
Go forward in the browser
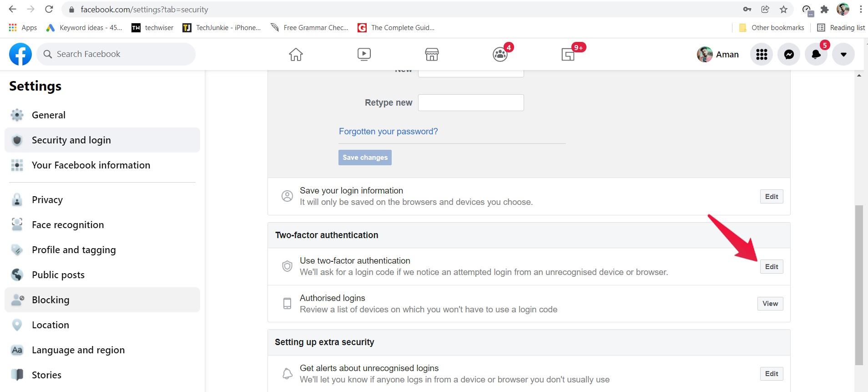(30, 9)
